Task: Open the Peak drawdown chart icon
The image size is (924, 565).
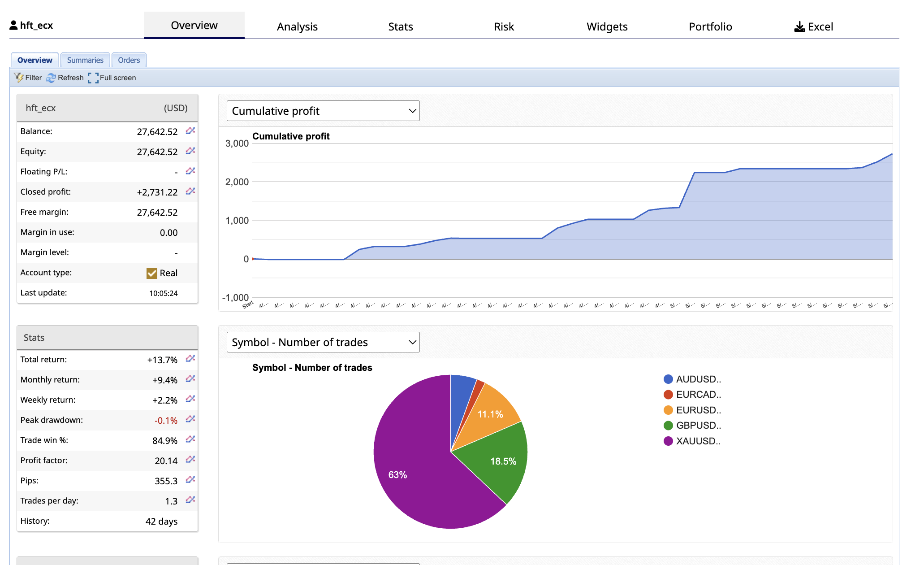Action: [x=190, y=419]
